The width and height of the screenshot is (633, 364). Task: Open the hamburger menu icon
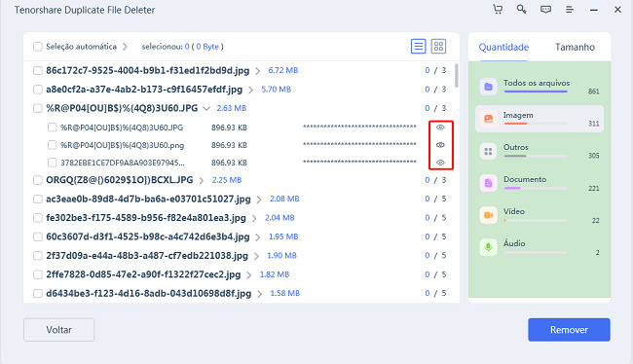tap(570, 10)
